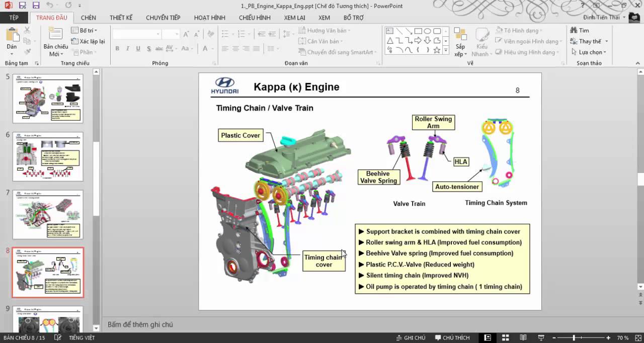644x343 pixels.
Task: Select the triangle shape in shapes gallery
Action: [390, 40]
